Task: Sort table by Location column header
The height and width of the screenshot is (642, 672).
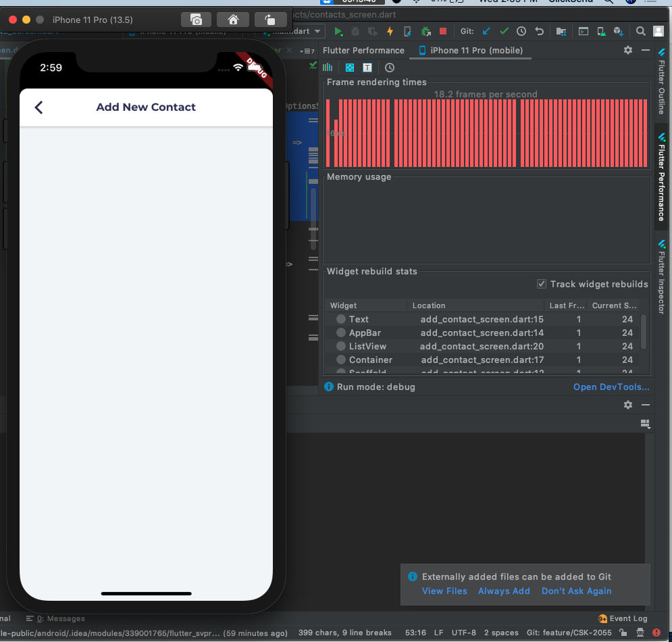Action: click(x=475, y=305)
